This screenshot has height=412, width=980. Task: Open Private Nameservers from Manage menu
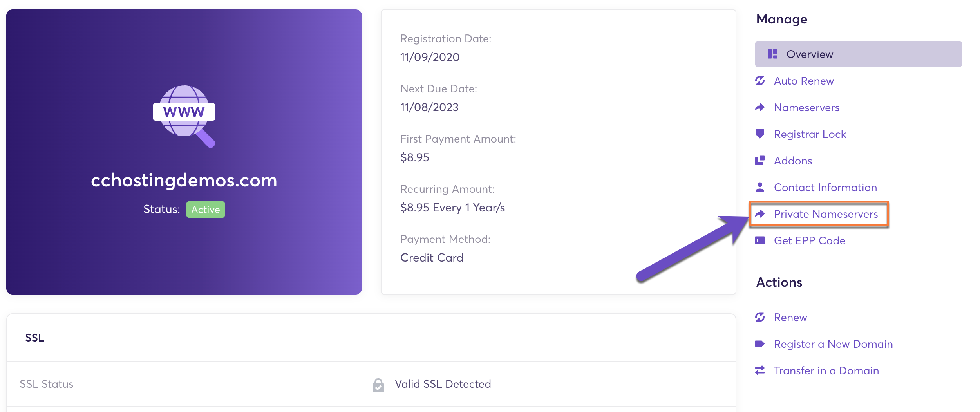click(x=826, y=214)
